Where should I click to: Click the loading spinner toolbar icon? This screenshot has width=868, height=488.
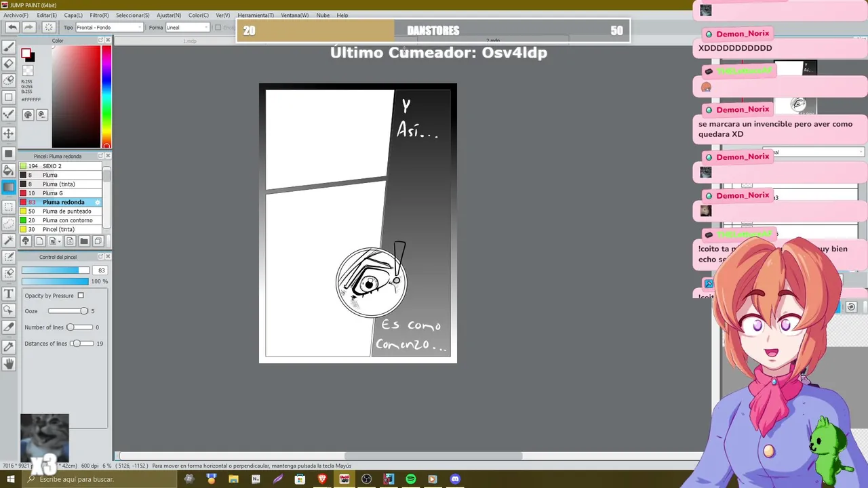click(x=49, y=27)
